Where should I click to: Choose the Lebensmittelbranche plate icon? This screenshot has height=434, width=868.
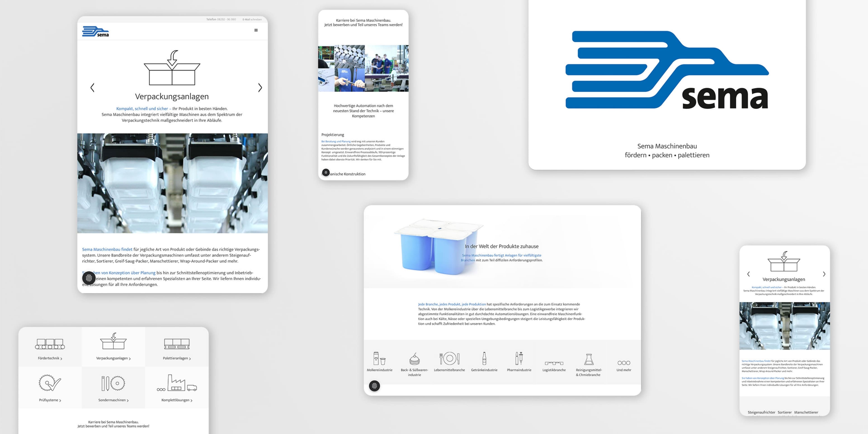tap(450, 358)
